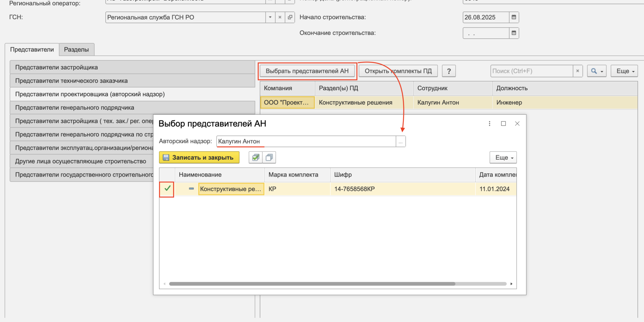
Task: Maximize the Выбор представителей АН dialog
Action: pyautogui.click(x=503, y=124)
